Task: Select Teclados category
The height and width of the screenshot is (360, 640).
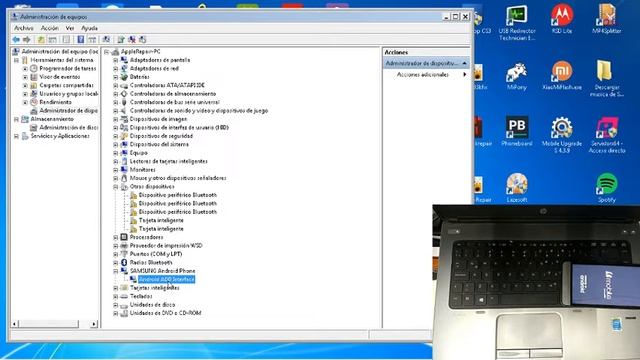Action: tap(141, 296)
